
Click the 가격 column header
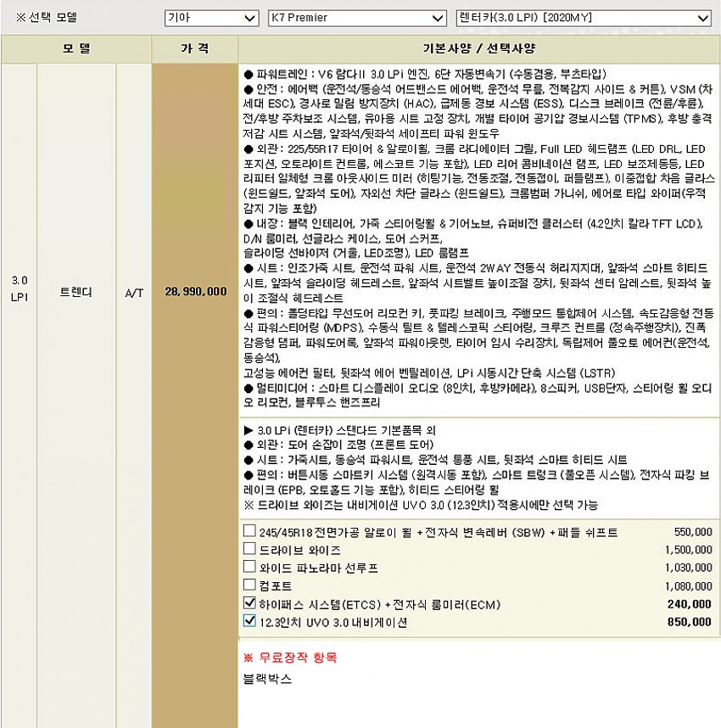pyautogui.click(x=194, y=49)
